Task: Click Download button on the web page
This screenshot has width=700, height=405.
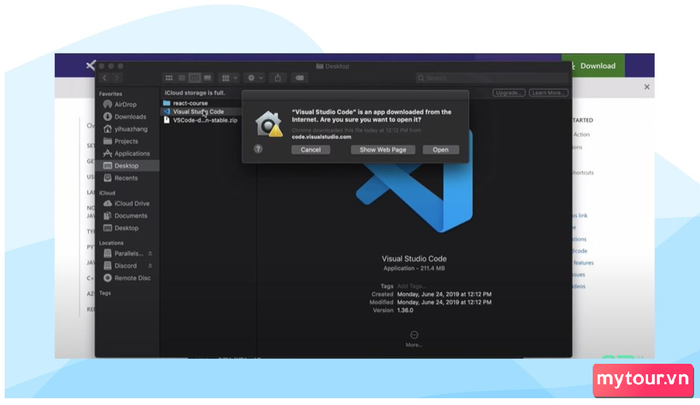Action: pyautogui.click(x=593, y=66)
